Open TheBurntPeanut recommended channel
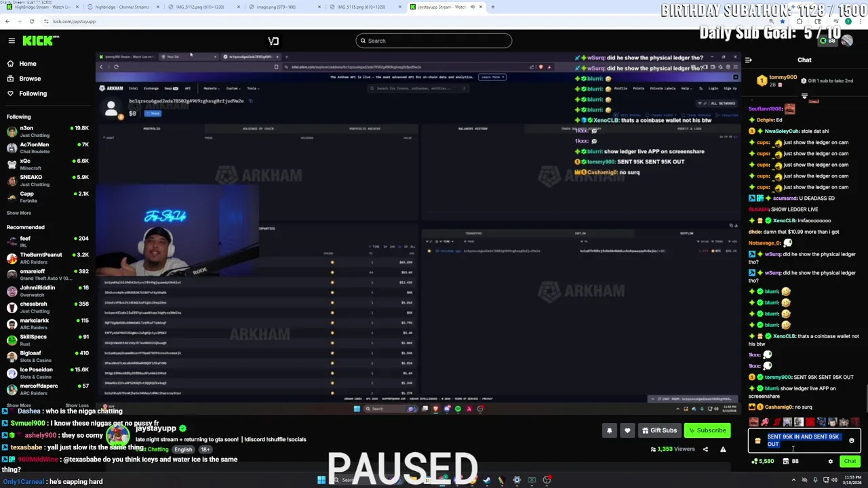 click(47, 258)
